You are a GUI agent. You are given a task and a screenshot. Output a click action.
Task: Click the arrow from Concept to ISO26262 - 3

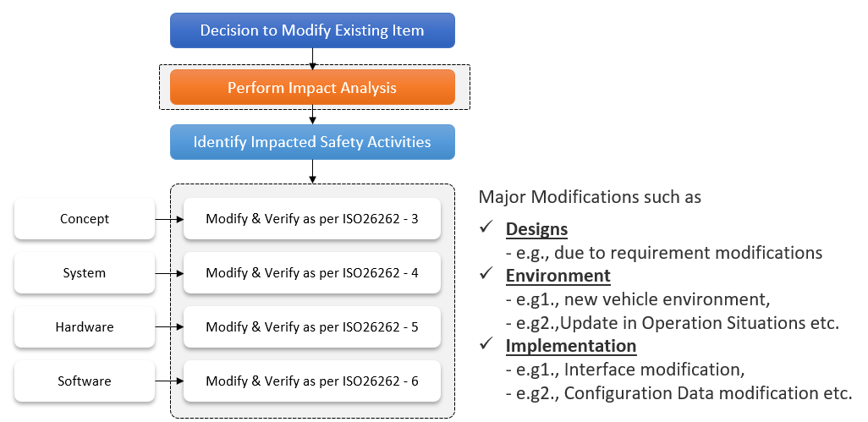coord(169,220)
